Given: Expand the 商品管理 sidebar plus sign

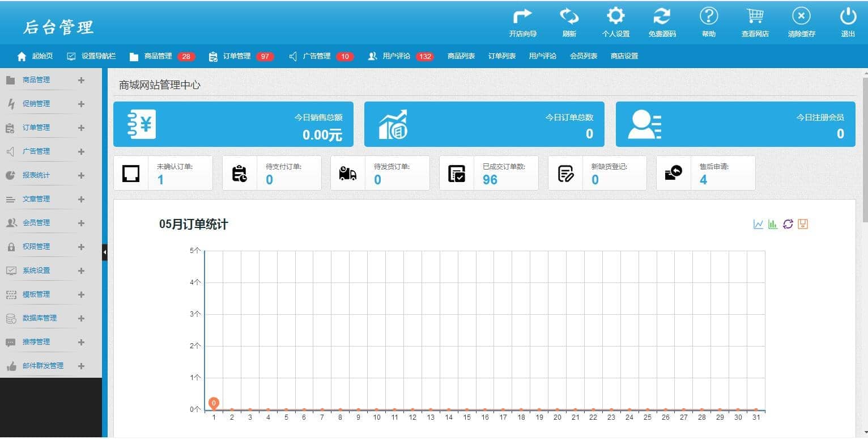Looking at the screenshot, I should coord(81,80).
